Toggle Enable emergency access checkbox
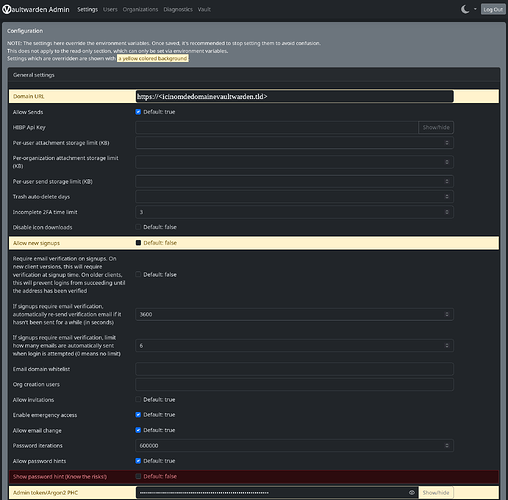508x500 pixels. click(x=138, y=415)
